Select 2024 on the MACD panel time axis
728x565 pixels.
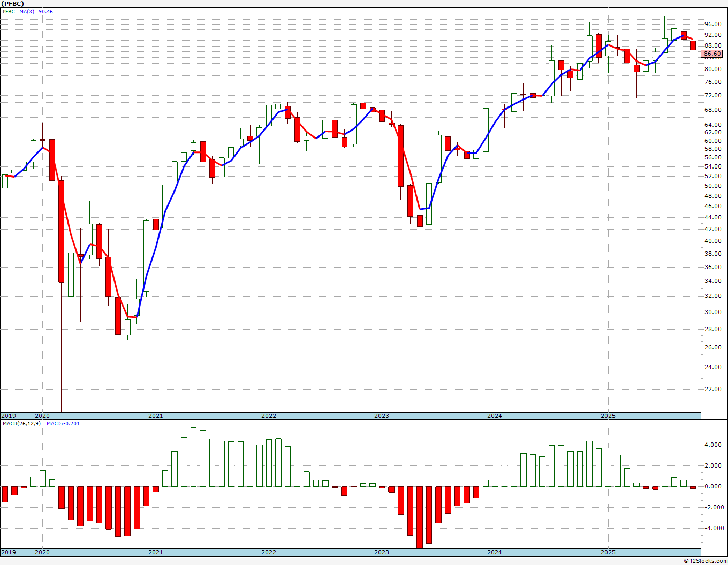point(495,552)
